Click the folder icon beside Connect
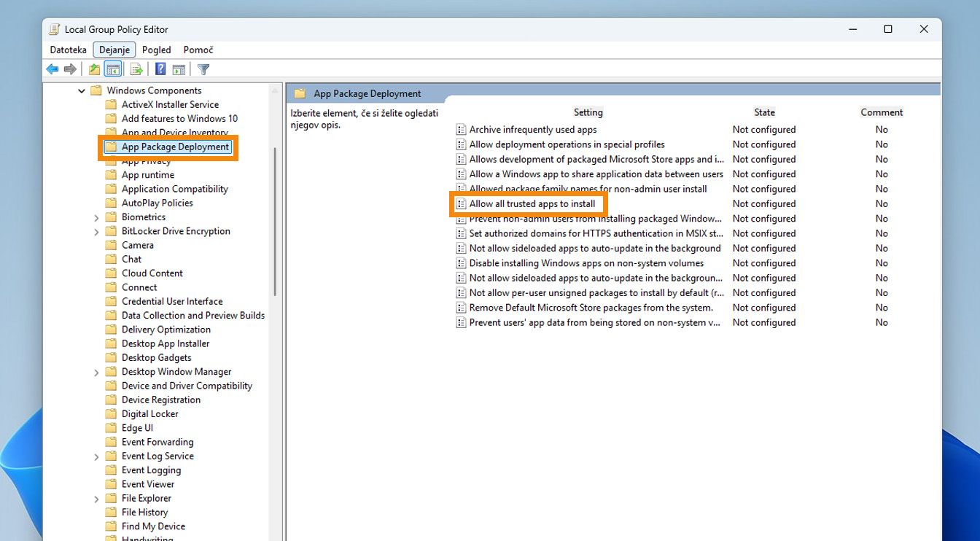Screen dimensions: 980x541 click(x=111, y=287)
